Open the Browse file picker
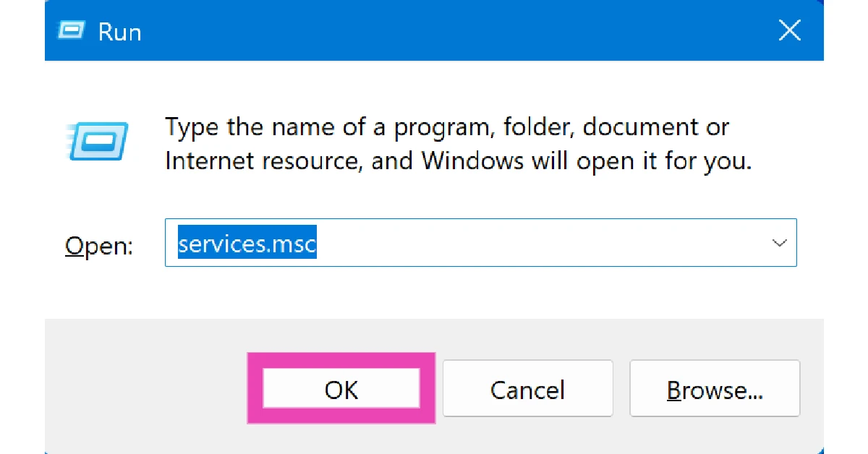This screenshot has width=868, height=454. pos(715,388)
